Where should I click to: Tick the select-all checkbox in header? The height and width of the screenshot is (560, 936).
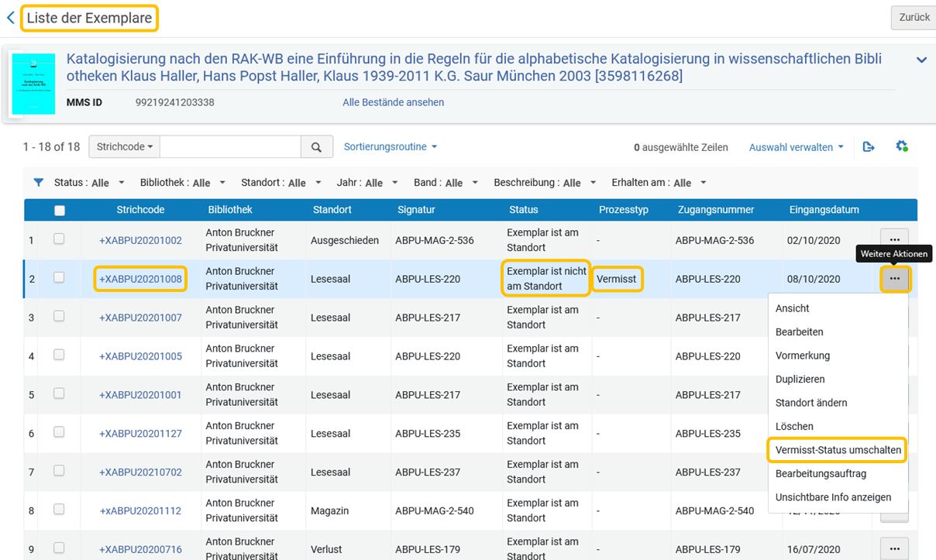point(60,210)
